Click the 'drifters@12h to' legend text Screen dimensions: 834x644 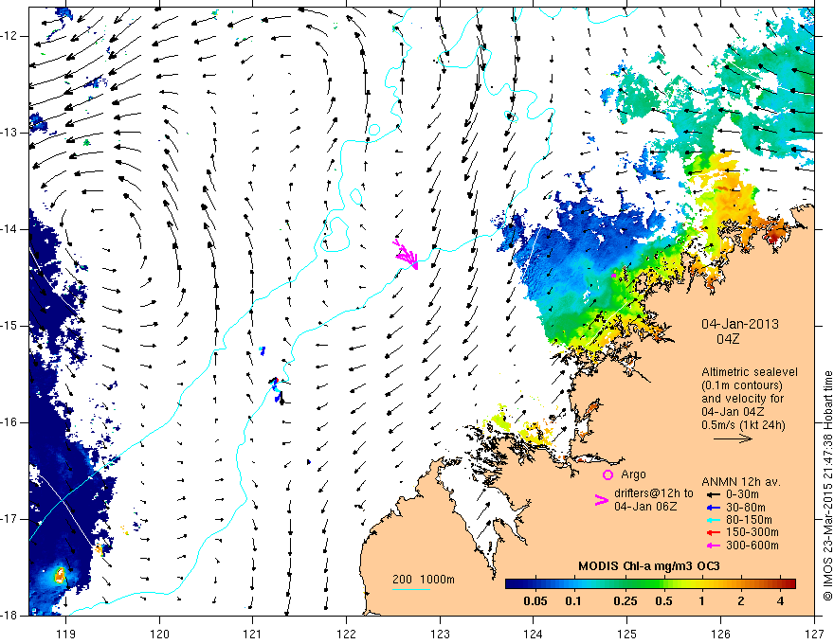654,493
